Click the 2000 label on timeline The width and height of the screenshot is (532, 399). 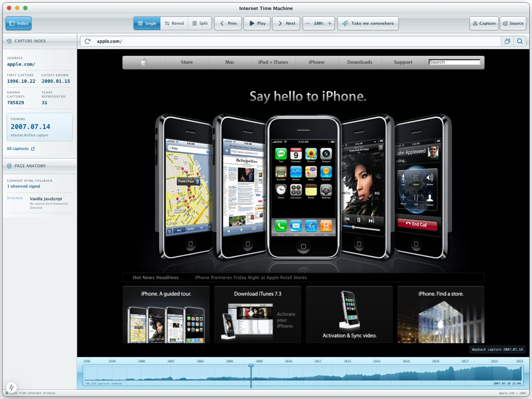[141, 361]
